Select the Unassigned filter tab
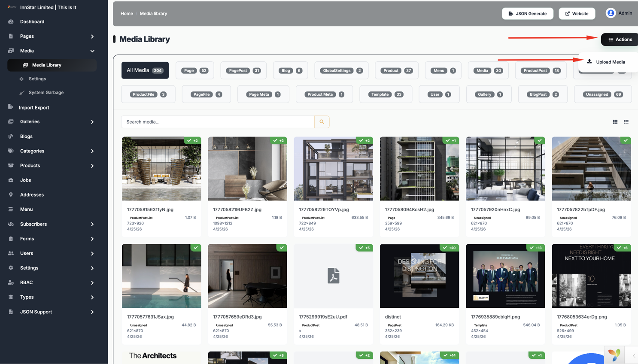This screenshot has height=364, width=638. [603, 94]
